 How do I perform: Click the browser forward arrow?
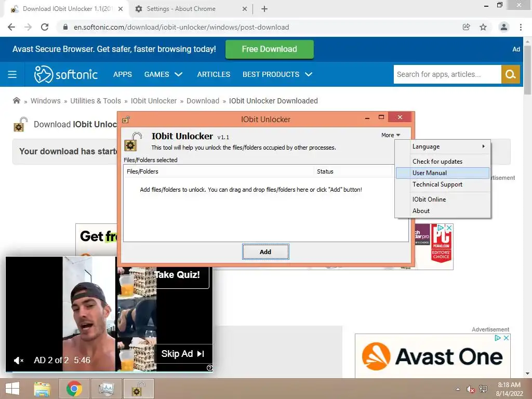coord(28,27)
